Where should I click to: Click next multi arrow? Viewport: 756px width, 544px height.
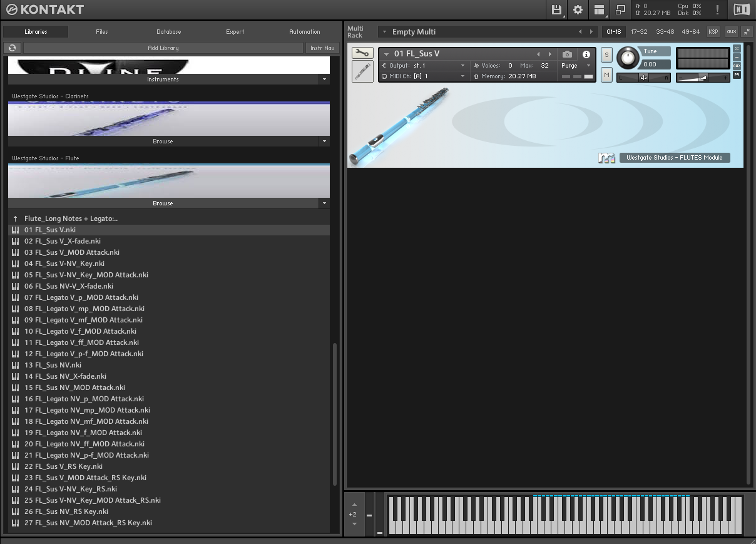click(591, 32)
